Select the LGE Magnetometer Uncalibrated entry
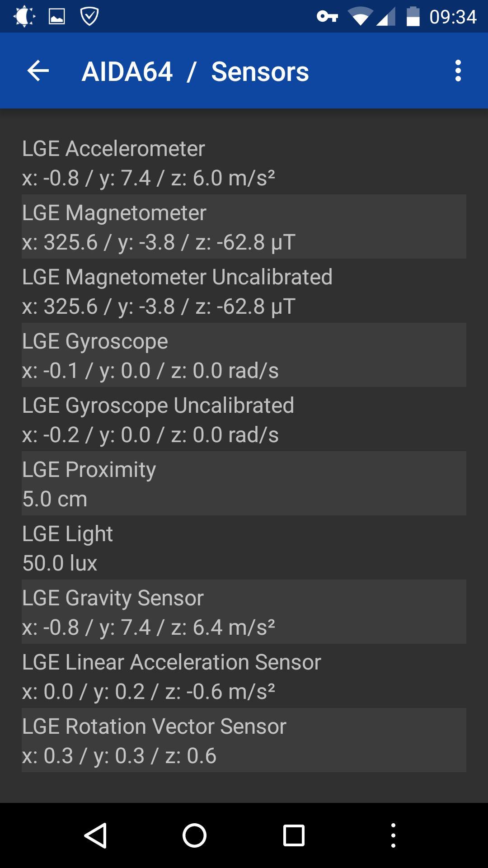 (x=244, y=291)
